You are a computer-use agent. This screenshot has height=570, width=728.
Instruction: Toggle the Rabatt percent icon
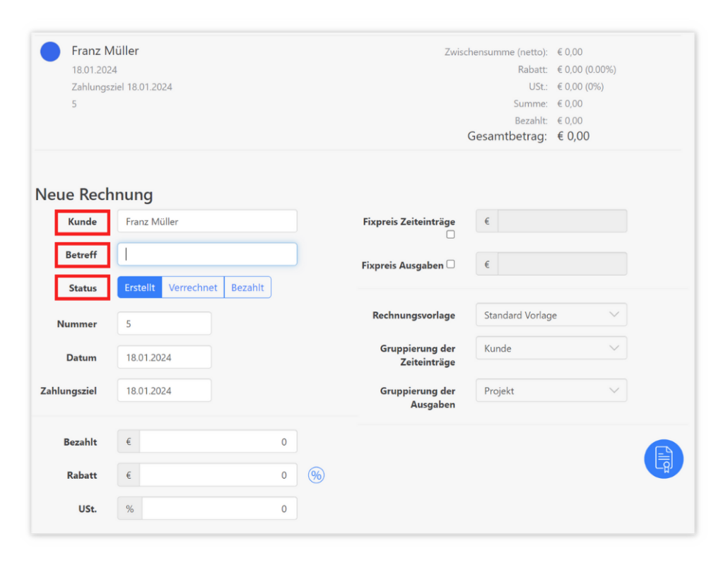316,475
